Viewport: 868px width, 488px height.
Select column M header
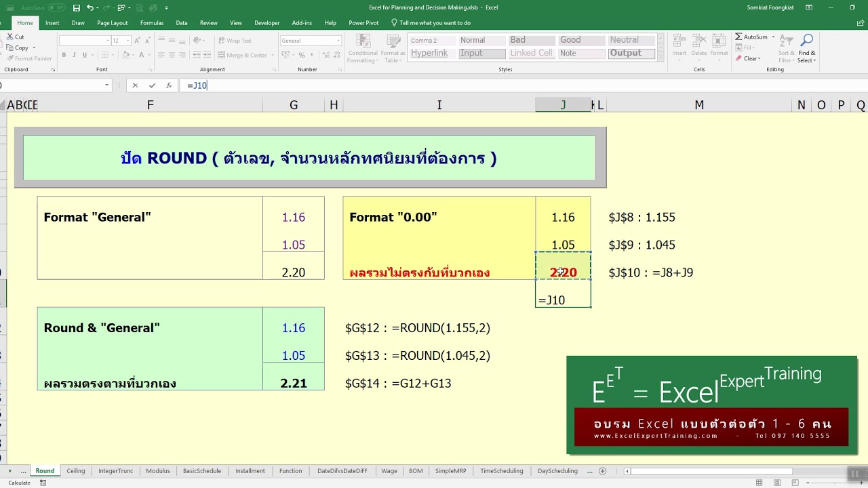click(x=699, y=105)
